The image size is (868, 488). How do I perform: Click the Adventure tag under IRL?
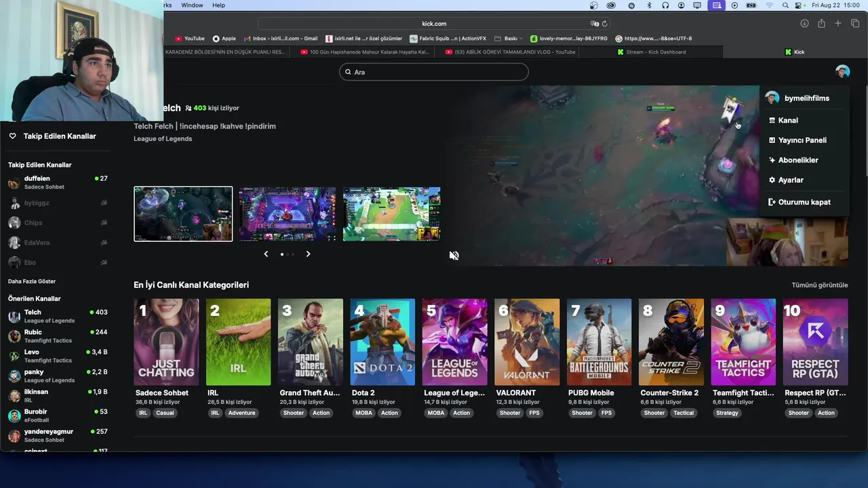241,413
